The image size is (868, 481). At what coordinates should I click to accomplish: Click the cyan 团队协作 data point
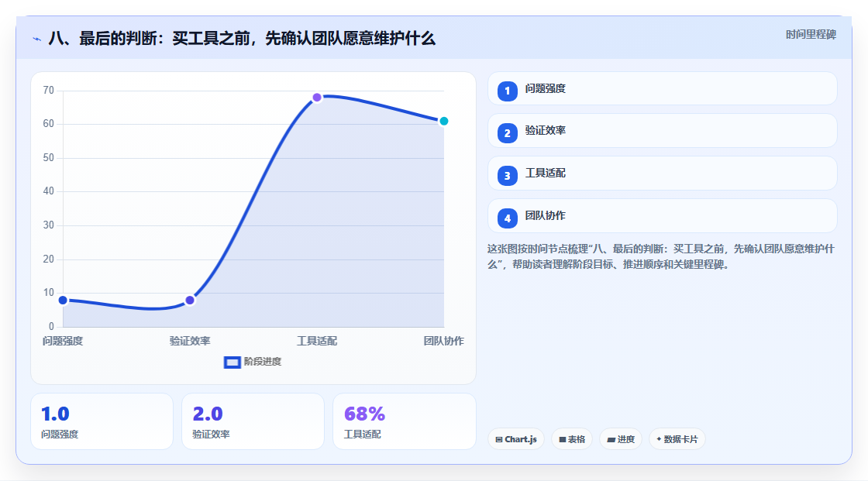pos(443,121)
